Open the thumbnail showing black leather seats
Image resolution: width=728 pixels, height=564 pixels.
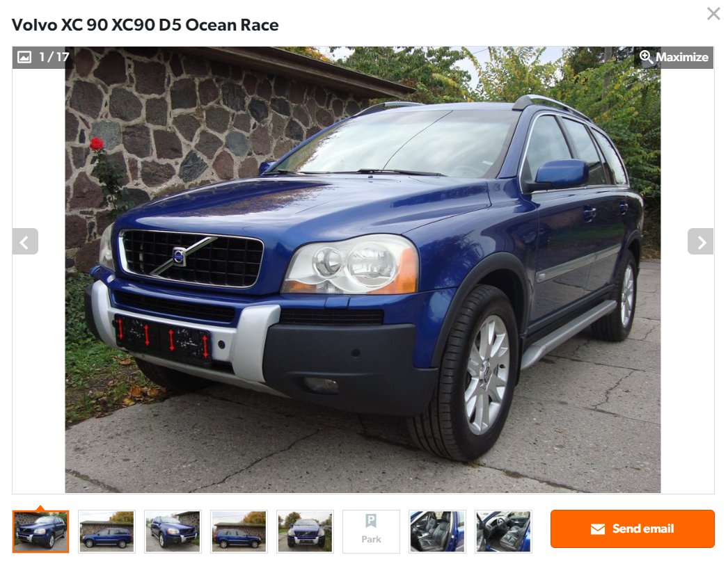[x=437, y=531]
